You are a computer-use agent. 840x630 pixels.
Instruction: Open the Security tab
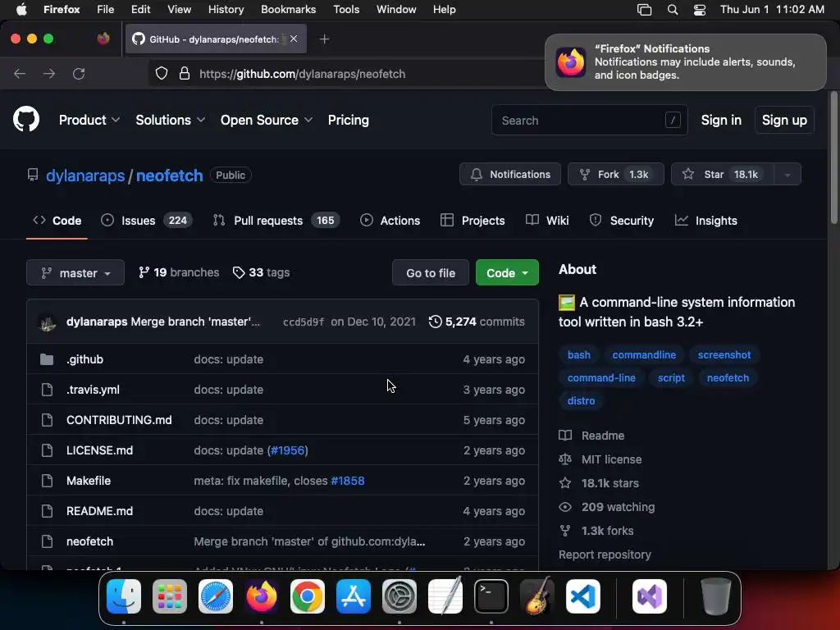(x=622, y=221)
